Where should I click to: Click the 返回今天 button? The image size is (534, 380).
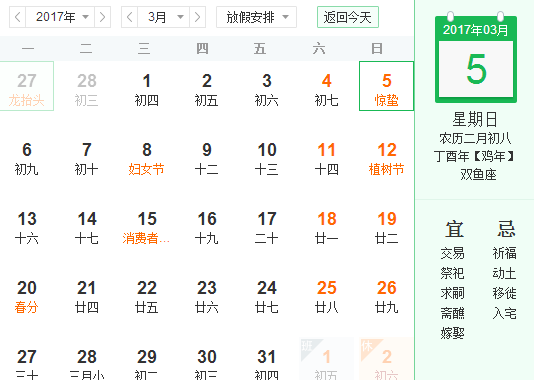click(x=348, y=17)
